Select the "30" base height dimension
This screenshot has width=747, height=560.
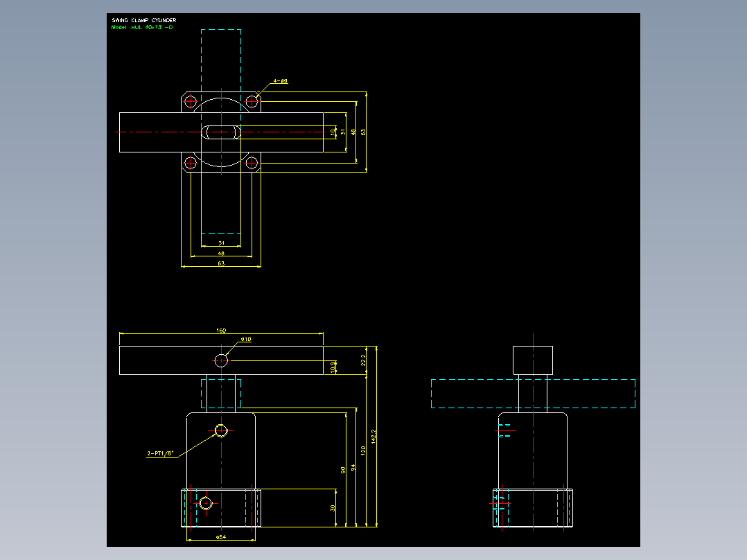333,508
